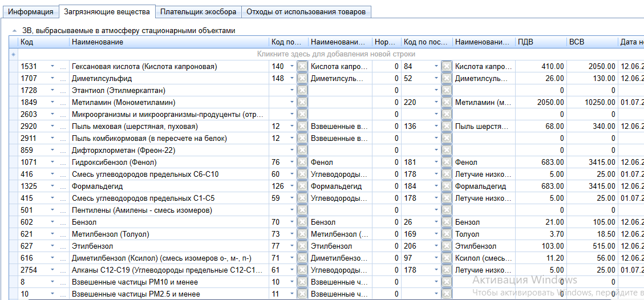Click the clear icon beside code 206
Screen dimensions: 644x300
(x=447, y=246)
